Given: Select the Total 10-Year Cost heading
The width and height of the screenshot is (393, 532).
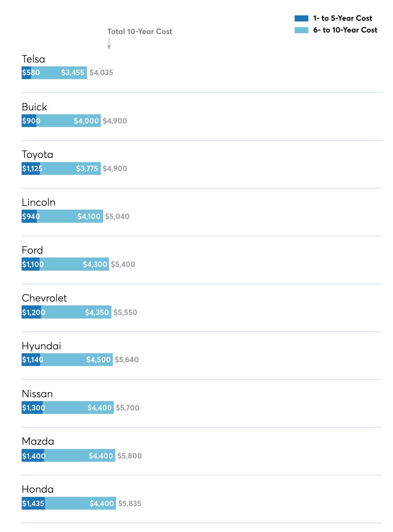Looking at the screenshot, I should (140, 32).
